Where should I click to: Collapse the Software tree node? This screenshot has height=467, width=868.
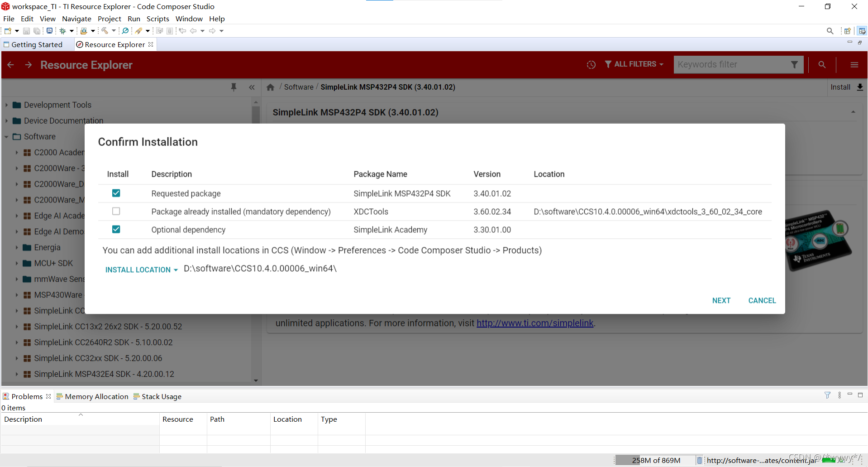coord(7,137)
